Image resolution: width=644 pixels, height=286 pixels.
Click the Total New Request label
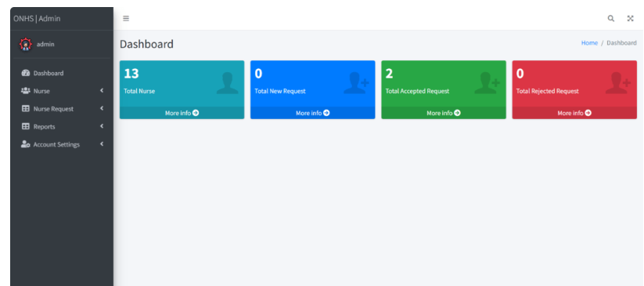[x=280, y=92]
